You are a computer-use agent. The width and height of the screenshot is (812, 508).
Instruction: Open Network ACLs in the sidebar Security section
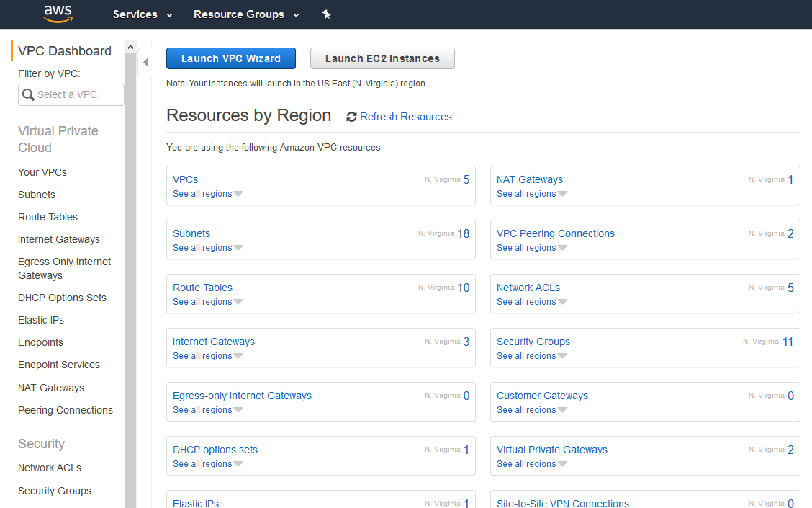[x=50, y=468]
